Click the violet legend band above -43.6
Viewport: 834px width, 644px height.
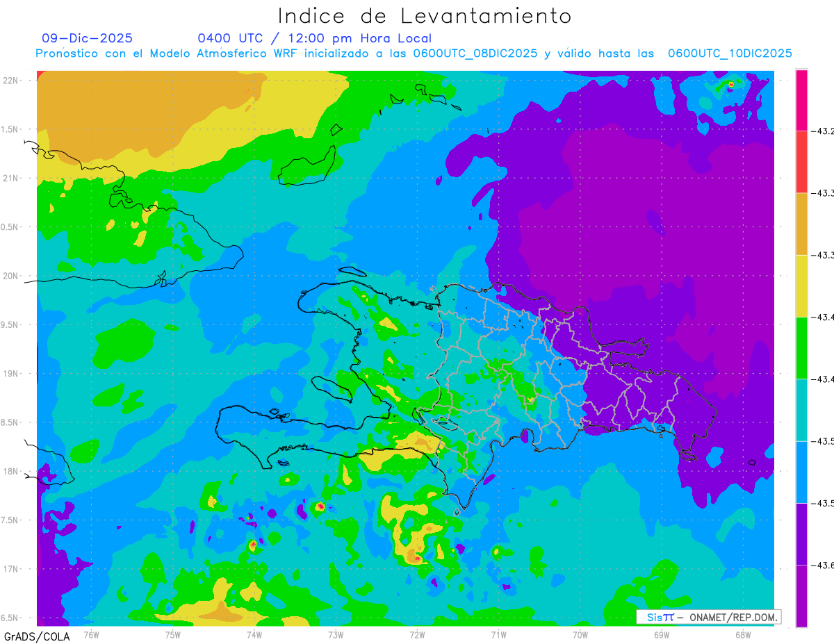pyautogui.click(x=801, y=534)
